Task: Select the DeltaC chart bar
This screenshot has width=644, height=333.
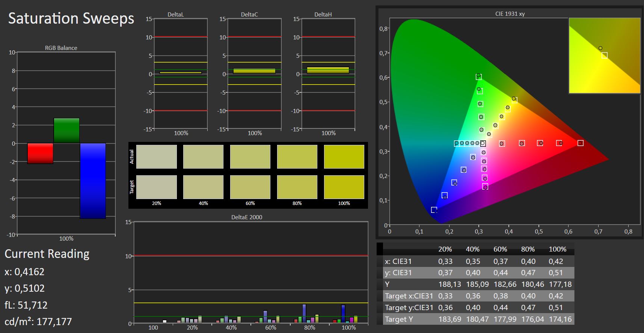Action: pos(254,71)
